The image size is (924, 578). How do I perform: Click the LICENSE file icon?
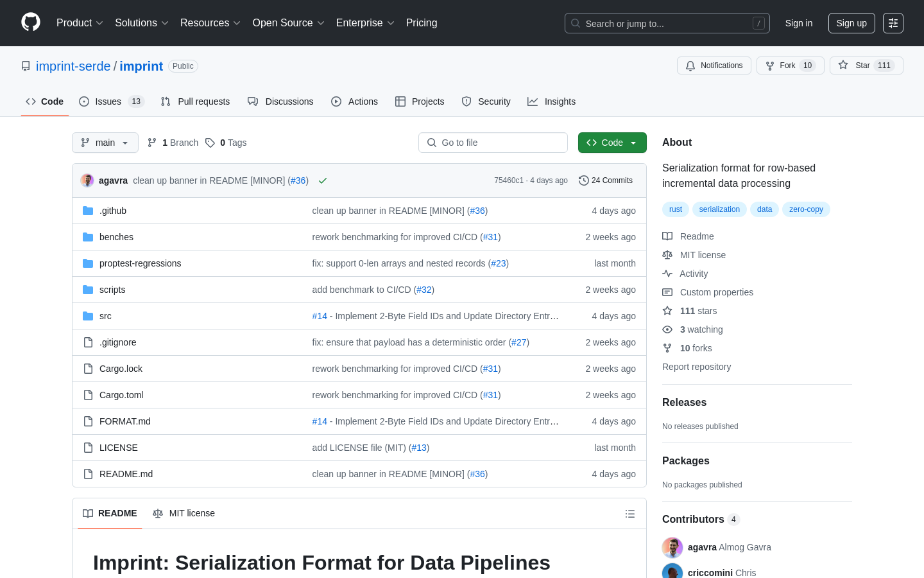(x=88, y=448)
